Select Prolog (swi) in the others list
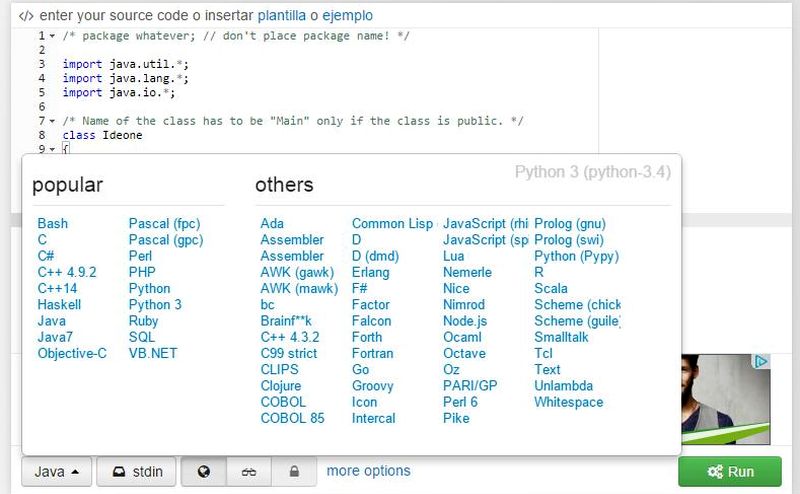This screenshot has width=800, height=494. (x=569, y=240)
